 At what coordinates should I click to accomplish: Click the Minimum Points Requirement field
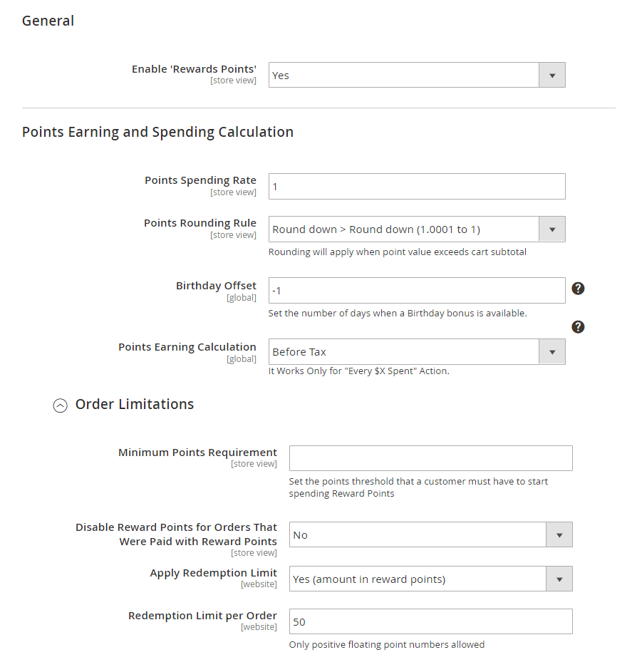pyautogui.click(x=430, y=458)
